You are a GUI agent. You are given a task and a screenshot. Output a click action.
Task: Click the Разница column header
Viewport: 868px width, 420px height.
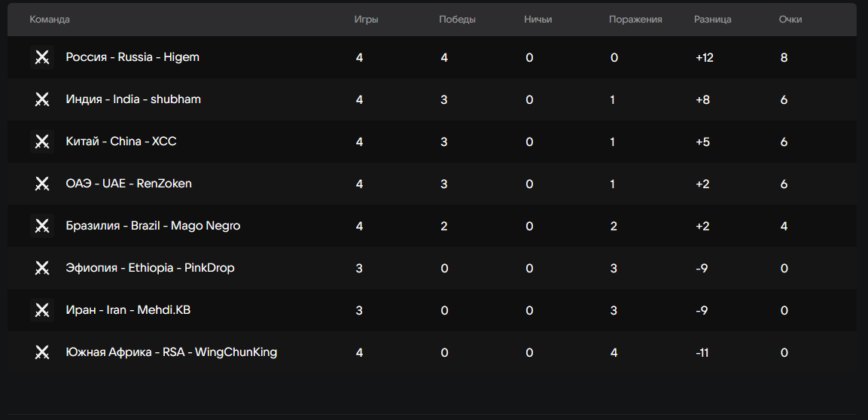tap(713, 20)
